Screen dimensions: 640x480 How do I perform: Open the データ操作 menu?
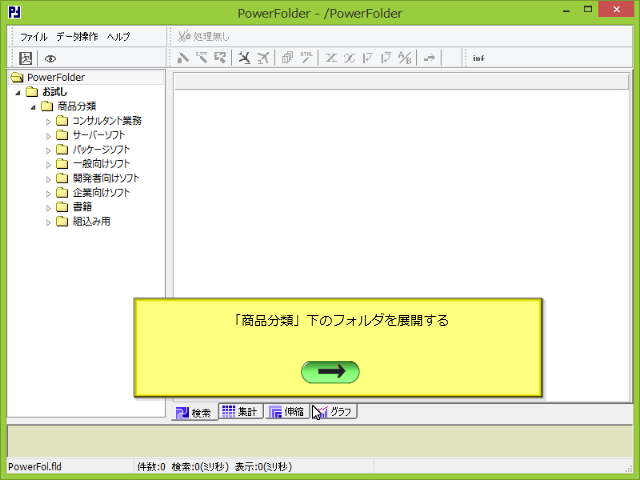pos(77,37)
